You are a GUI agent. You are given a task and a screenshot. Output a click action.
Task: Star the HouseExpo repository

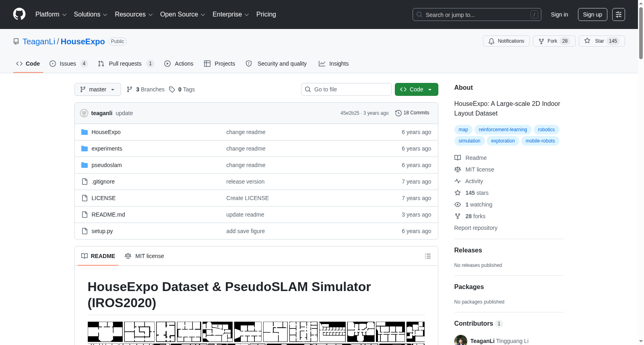click(x=602, y=41)
